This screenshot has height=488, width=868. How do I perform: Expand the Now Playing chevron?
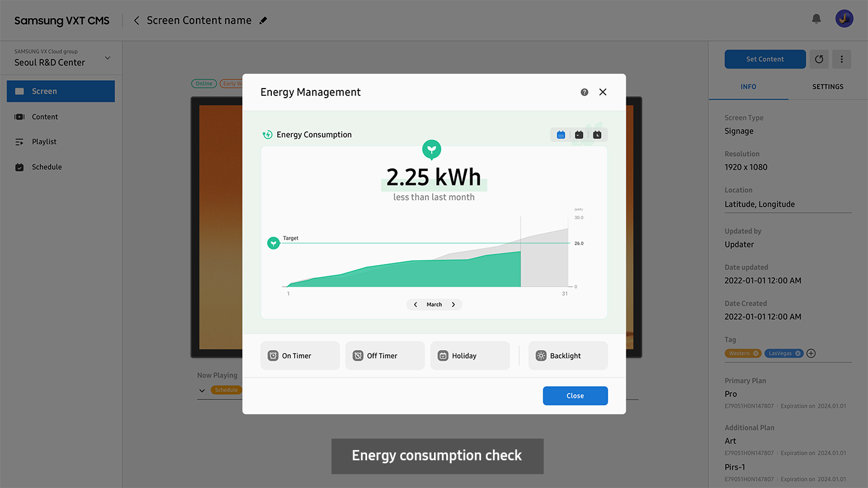pyautogui.click(x=201, y=390)
